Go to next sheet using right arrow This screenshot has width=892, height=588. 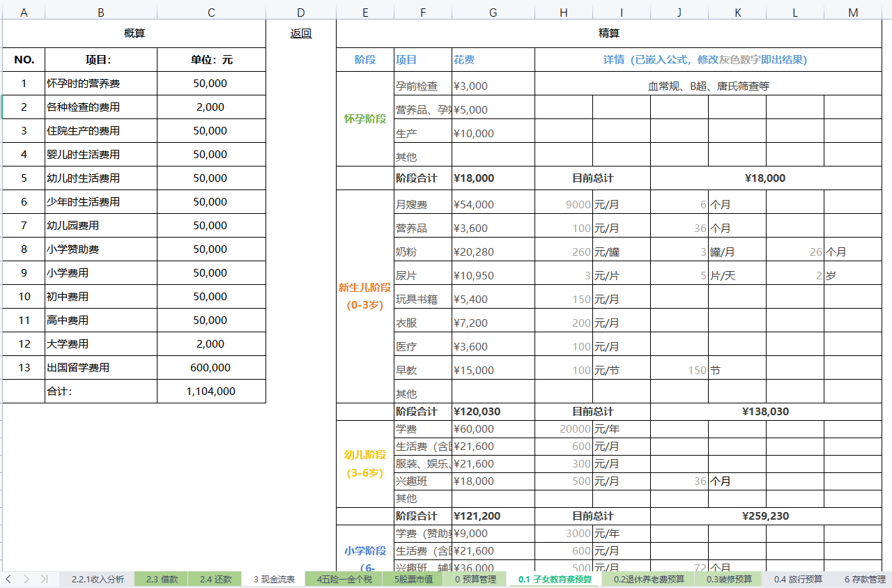click(x=26, y=579)
